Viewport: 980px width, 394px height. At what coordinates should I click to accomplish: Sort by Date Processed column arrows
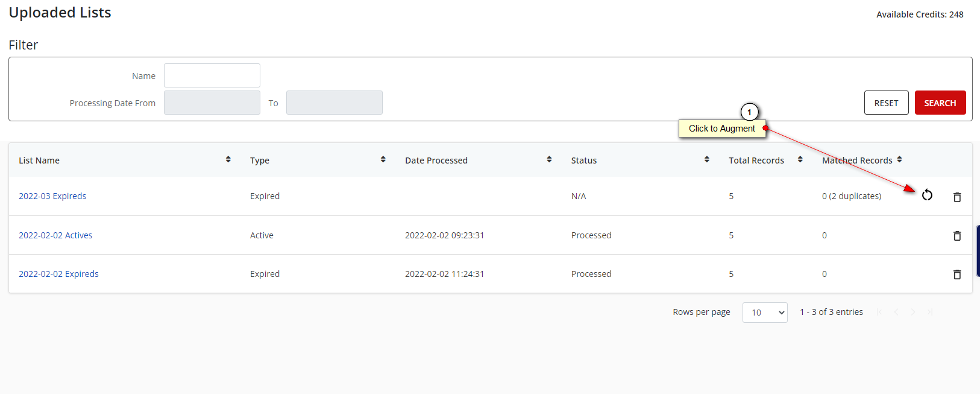(549, 159)
